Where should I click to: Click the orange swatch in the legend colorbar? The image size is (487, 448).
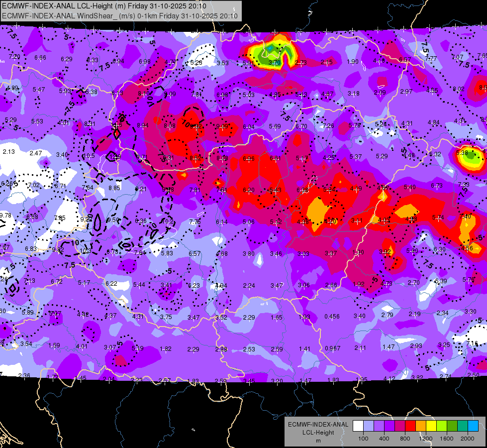[421, 426]
